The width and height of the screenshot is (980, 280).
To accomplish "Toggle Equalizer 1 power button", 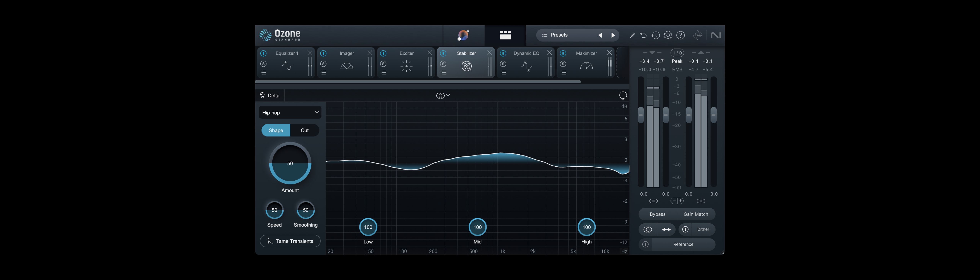I will coord(263,53).
